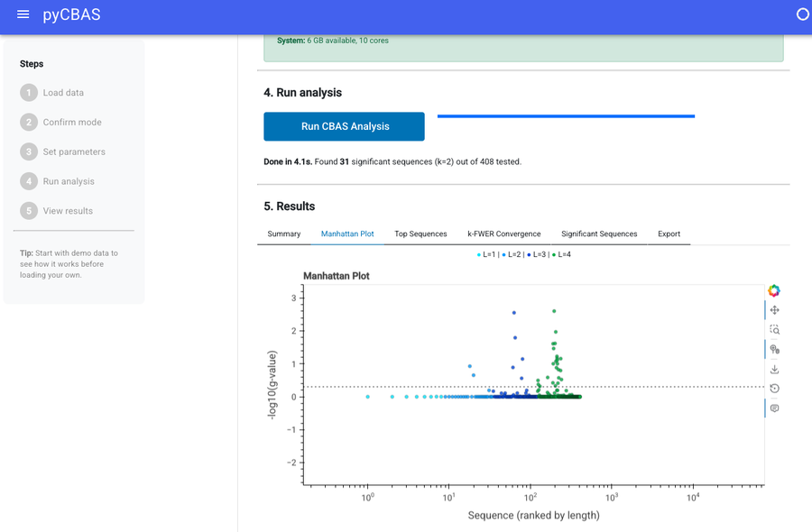812x532 pixels.
Task: Click the Confirm mode step label
Action: point(72,122)
